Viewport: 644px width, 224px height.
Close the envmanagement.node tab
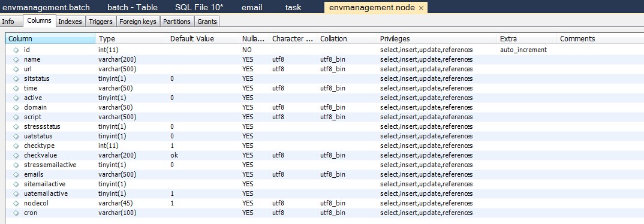[x=421, y=8]
